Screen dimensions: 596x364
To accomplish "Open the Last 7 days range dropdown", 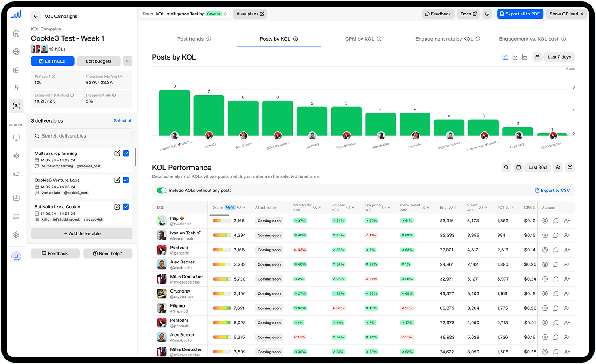I will pyautogui.click(x=559, y=57).
